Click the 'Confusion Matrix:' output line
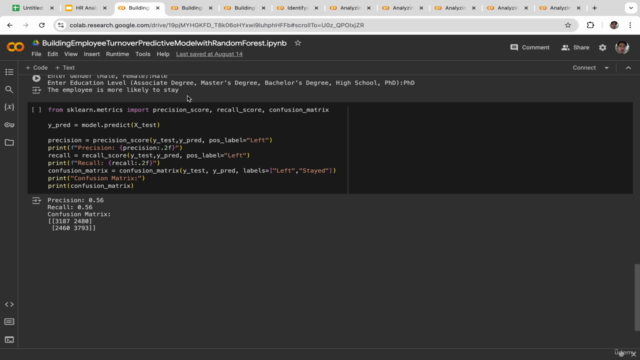This screenshot has height=360, width=640. [x=79, y=214]
